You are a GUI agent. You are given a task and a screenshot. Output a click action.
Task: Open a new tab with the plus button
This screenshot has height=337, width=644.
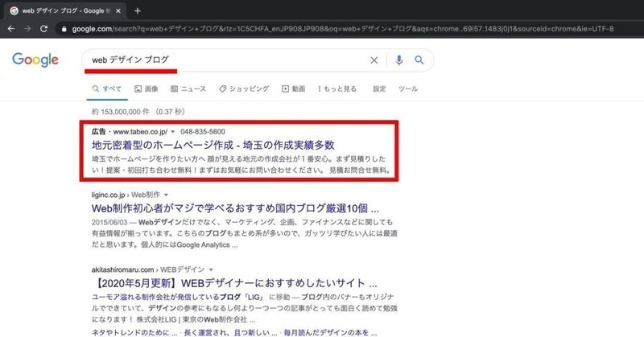coord(138,11)
